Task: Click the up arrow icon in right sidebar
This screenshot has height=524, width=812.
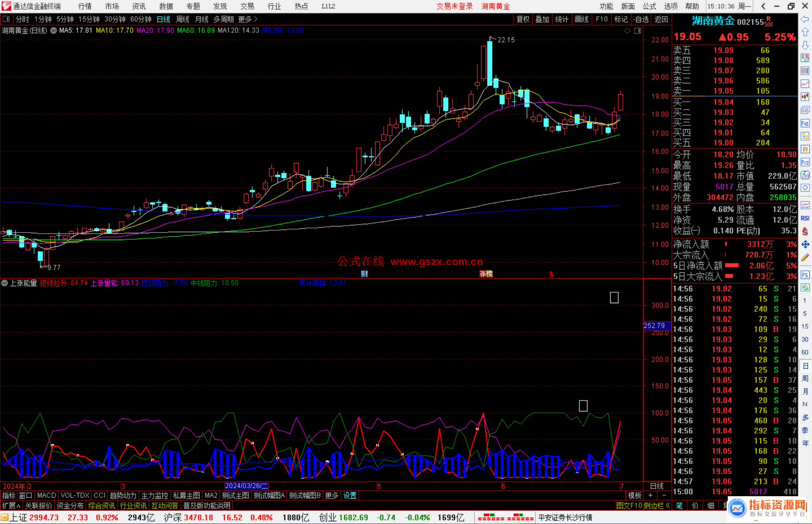Action: click(805, 32)
